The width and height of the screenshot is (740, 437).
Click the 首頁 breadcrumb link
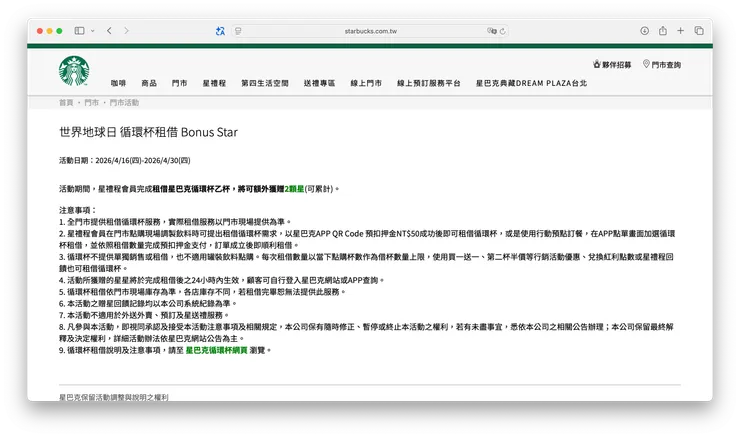pos(66,102)
